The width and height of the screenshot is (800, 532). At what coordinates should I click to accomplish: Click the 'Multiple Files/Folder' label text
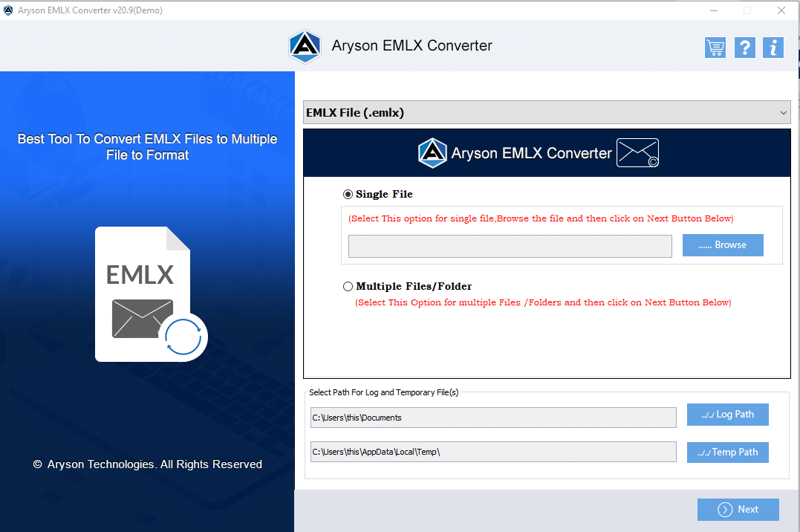(414, 286)
